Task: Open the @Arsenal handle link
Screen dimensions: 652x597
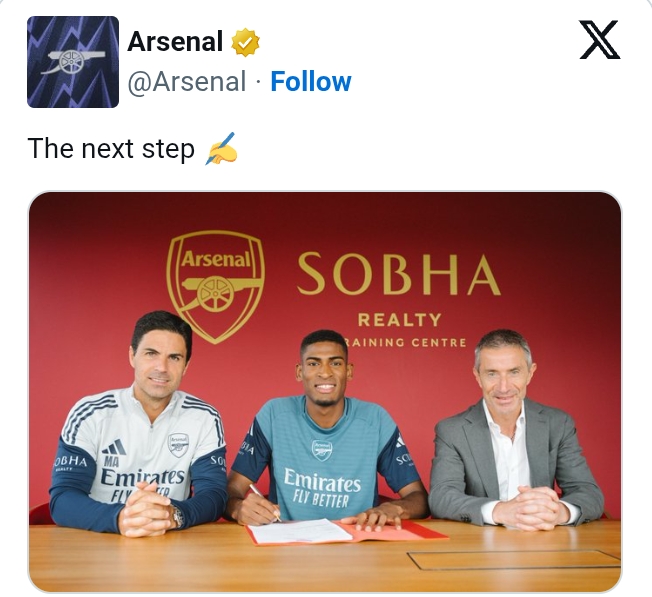Action: pos(186,81)
